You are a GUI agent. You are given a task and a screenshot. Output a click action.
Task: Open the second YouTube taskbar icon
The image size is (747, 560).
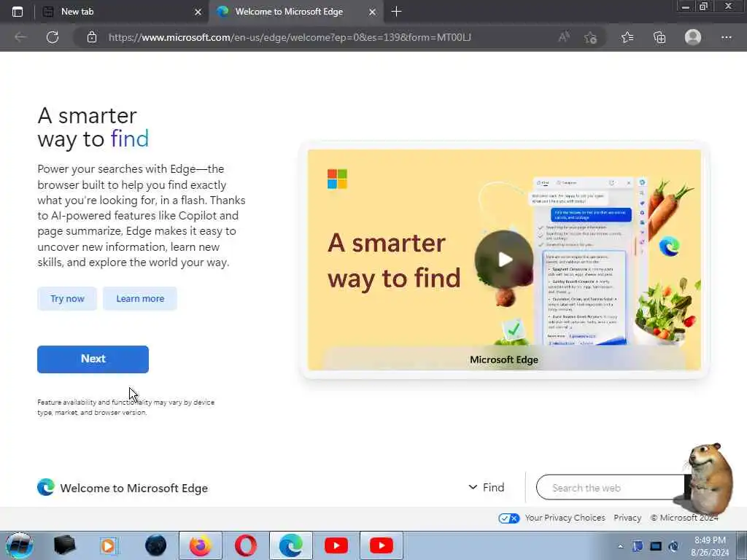[382, 545]
